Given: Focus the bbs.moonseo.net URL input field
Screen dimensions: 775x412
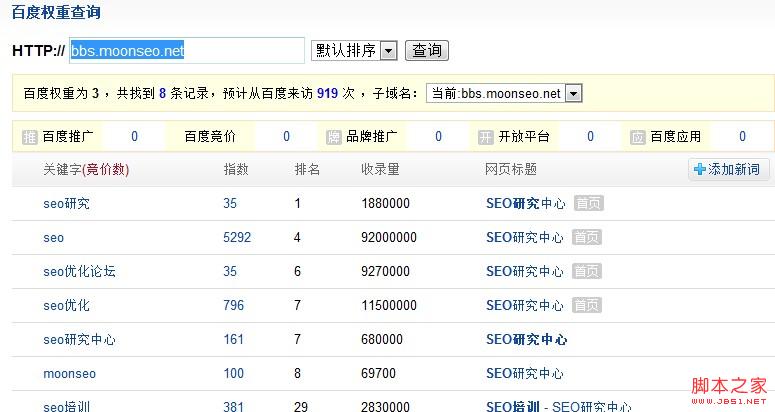Looking at the screenshot, I should [x=187, y=50].
